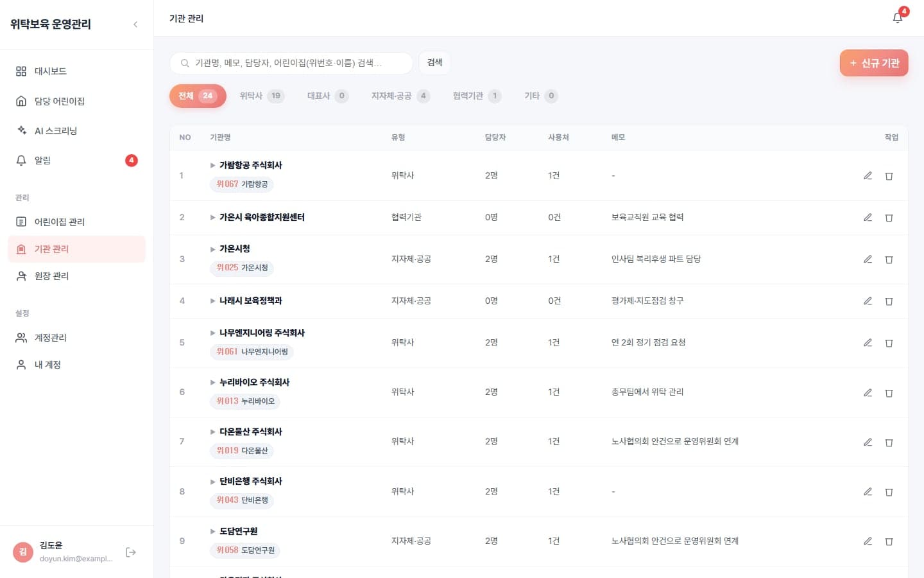Click the search magnifier icon
This screenshot has width=924, height=578.
(185, 63)
